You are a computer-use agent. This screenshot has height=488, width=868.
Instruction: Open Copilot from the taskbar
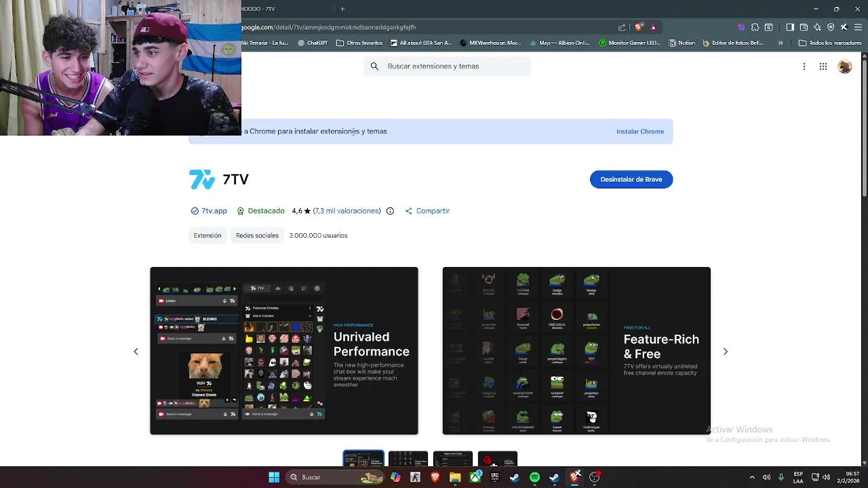point(395,477)
